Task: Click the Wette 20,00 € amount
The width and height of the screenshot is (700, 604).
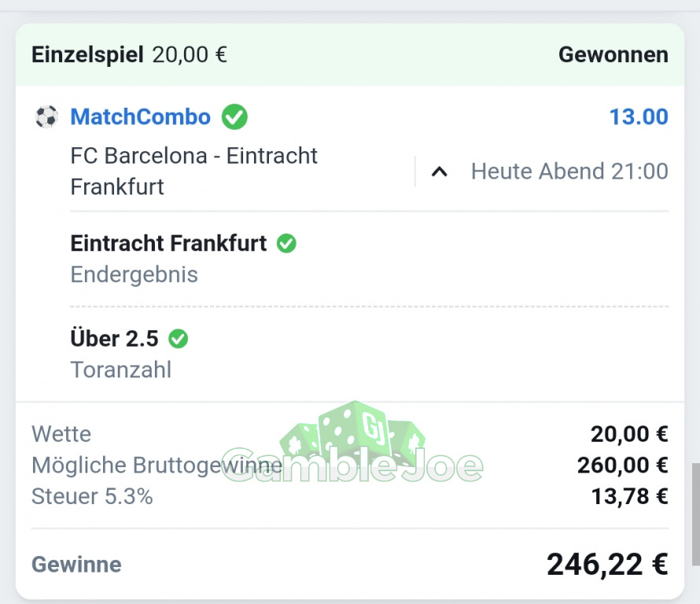Action: [629, 434]
